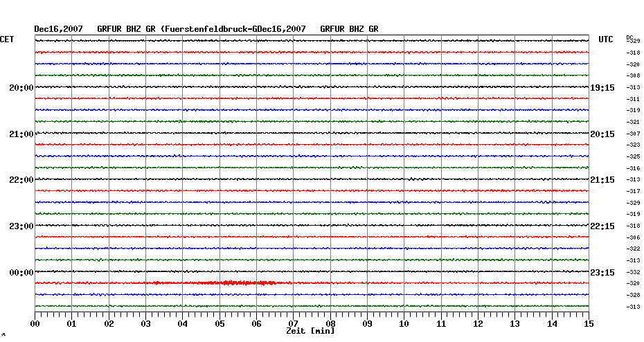Click the UTC timezone label
Viewport: 644px width, 342px height.
tap(605, 39)
